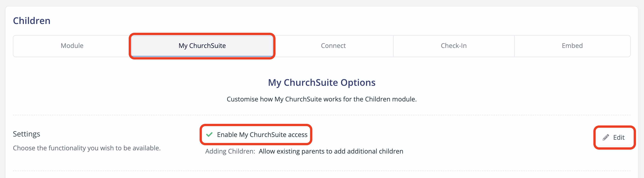This screenshot has width=644, height=178.
Task: Click the Children page heading
Action: coord(32,21)
